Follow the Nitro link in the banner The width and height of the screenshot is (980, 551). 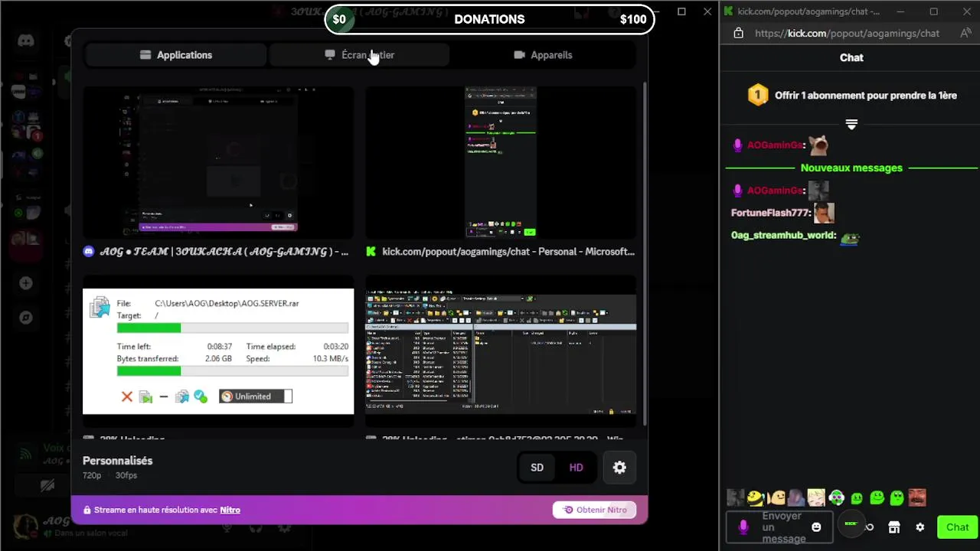pos(230,510)
